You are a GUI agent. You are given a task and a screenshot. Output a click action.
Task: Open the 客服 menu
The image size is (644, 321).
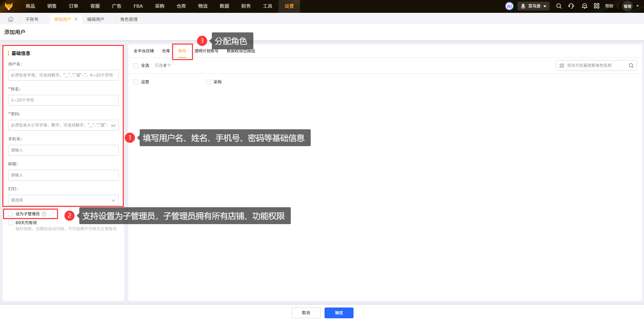(x=95, y=6)
